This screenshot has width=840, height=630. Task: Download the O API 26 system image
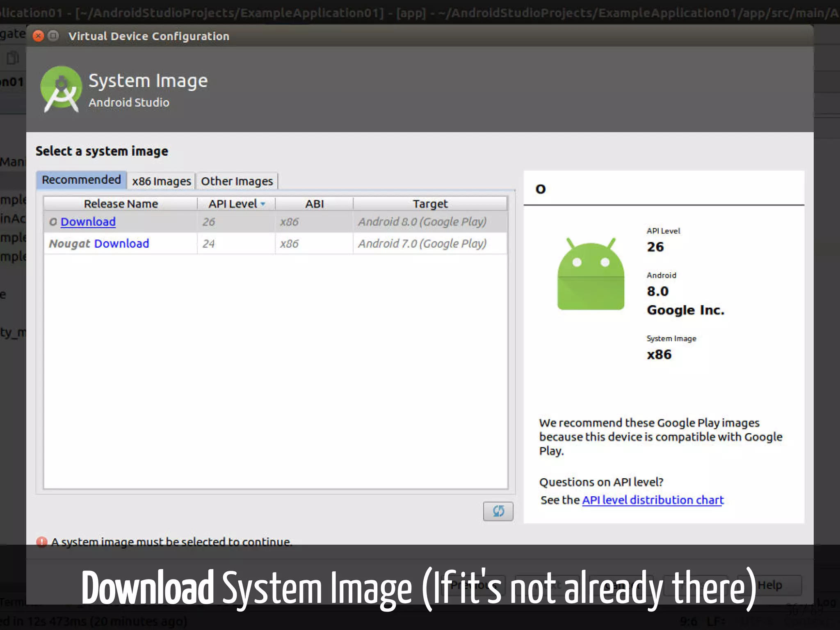pyautogui.click(x=88, y=221)
